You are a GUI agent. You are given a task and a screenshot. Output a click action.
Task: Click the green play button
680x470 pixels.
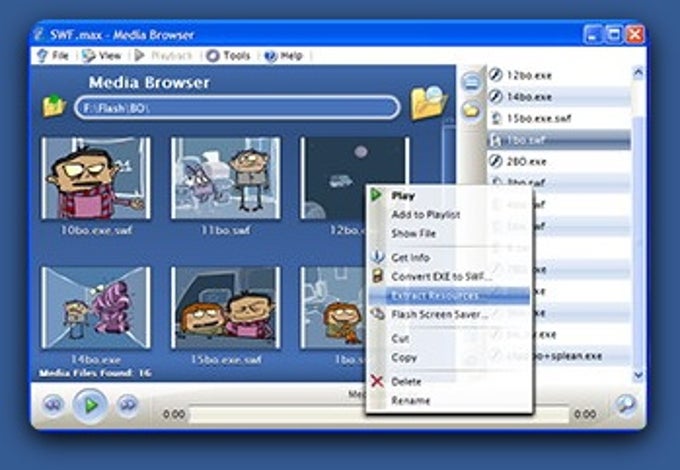tap(90, 405)
